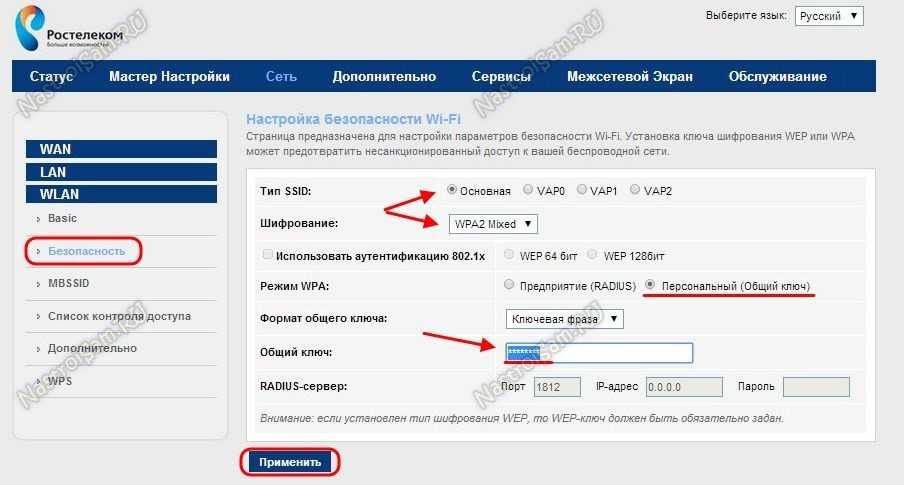Image resolution: width=904 pixels, height=485 pixels.
Task: Enable 802.1x authentication checkbox
Action: (267, 255)
